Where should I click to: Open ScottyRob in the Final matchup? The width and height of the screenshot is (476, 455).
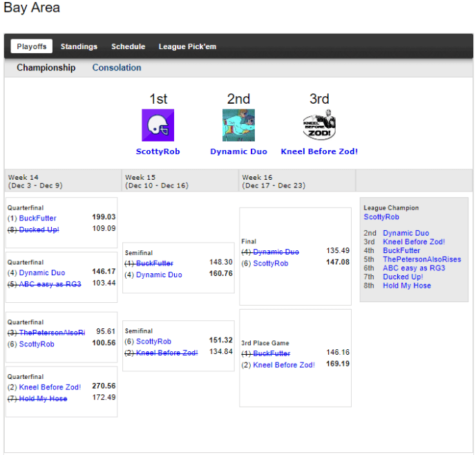[270, 263]
